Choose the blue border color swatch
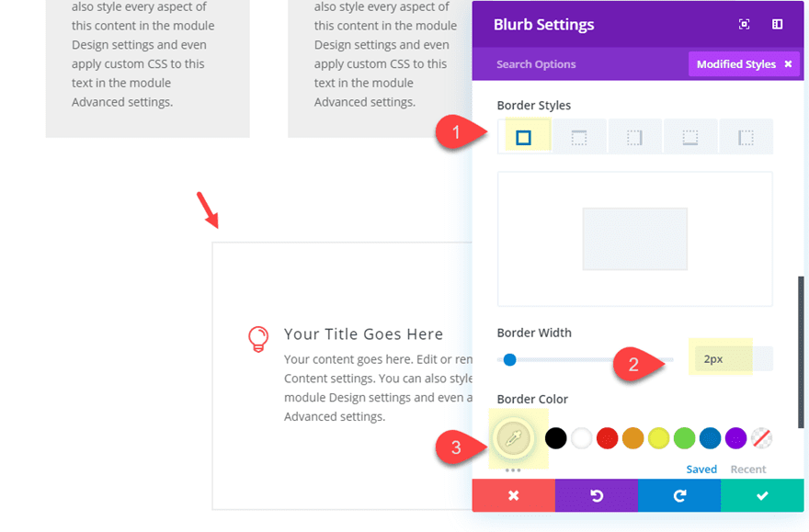This screenshot has height=532, width=809. [711, 438]
